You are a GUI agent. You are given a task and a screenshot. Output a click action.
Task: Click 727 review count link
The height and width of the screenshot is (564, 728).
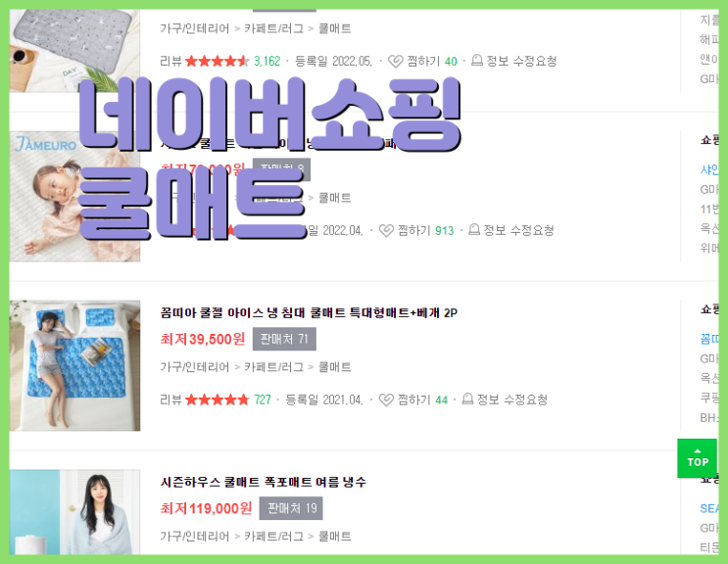pos(263,399)
